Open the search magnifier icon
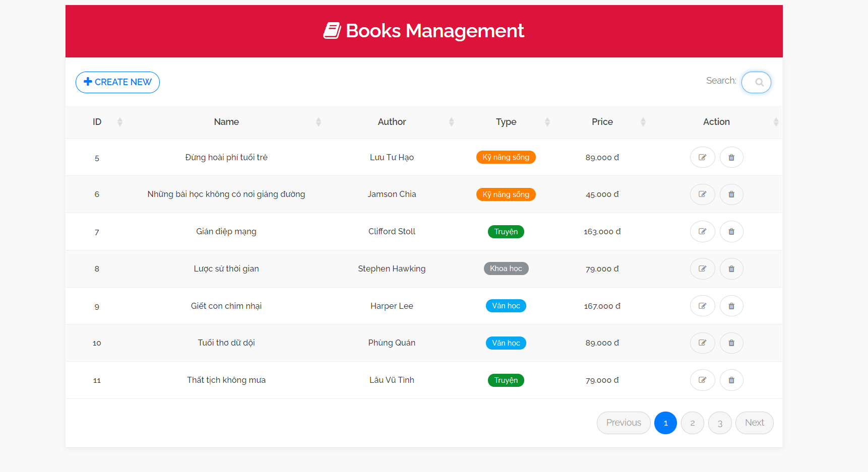Viewport: 868px width, 472px height. (x=756, y=82)
